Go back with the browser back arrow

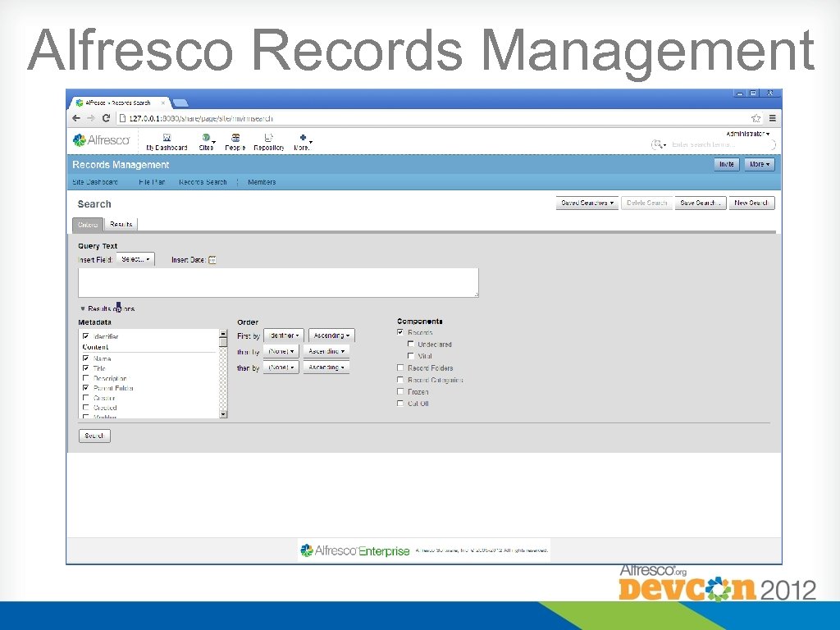(76, 118)
